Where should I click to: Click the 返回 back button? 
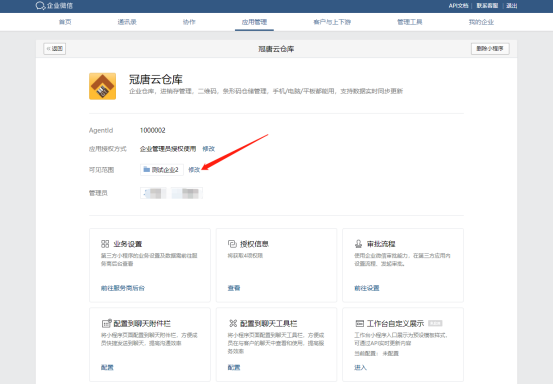(55, 48)
